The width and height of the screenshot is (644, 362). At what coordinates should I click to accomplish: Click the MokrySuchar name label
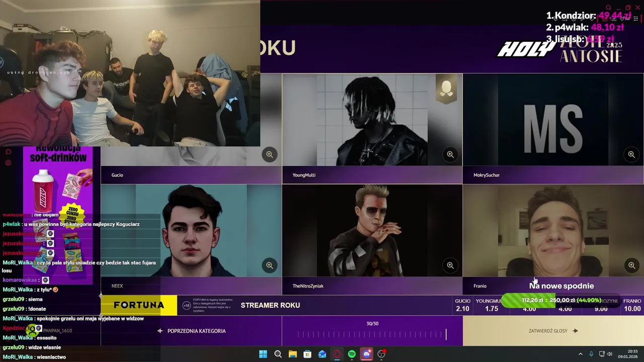point(487,175)
